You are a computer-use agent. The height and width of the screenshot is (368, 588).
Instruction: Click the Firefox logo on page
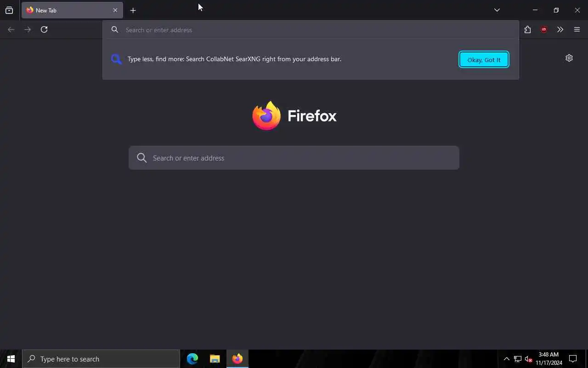point(294,115)
